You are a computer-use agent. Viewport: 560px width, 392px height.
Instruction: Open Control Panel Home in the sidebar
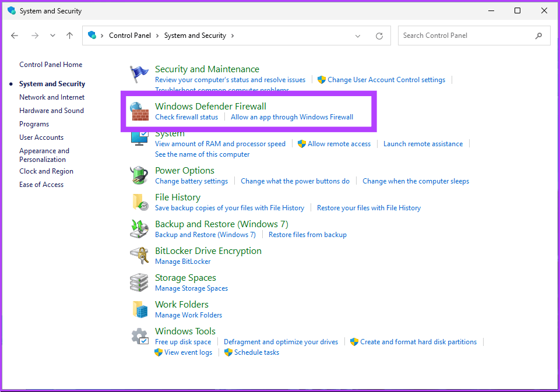pos(51,65)
